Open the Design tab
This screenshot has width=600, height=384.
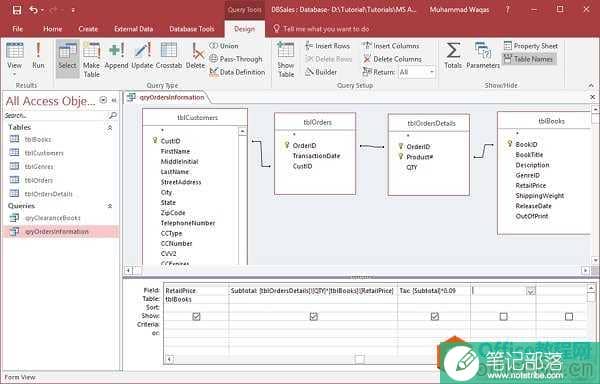point(244,29)
